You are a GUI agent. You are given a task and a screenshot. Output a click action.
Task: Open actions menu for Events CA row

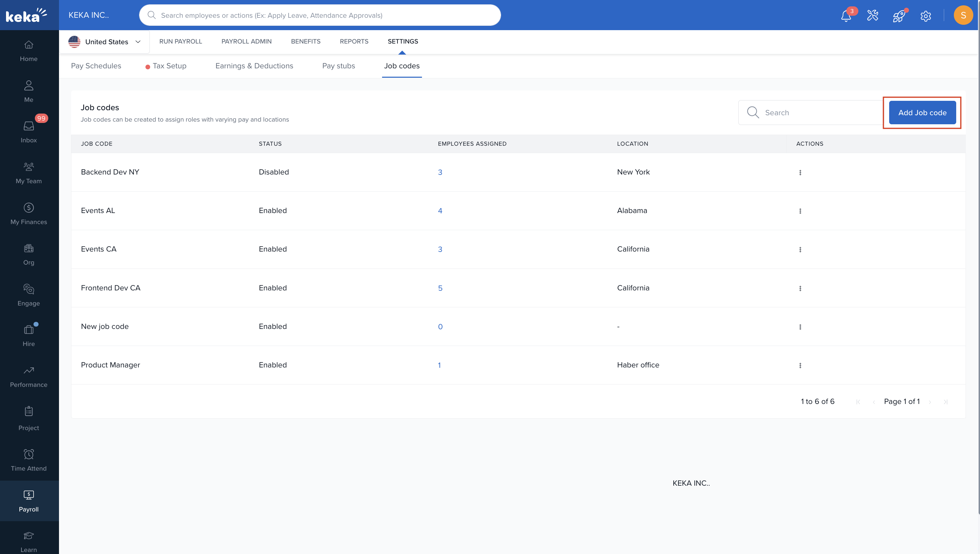pyautogui.click(x=800, y=250)
